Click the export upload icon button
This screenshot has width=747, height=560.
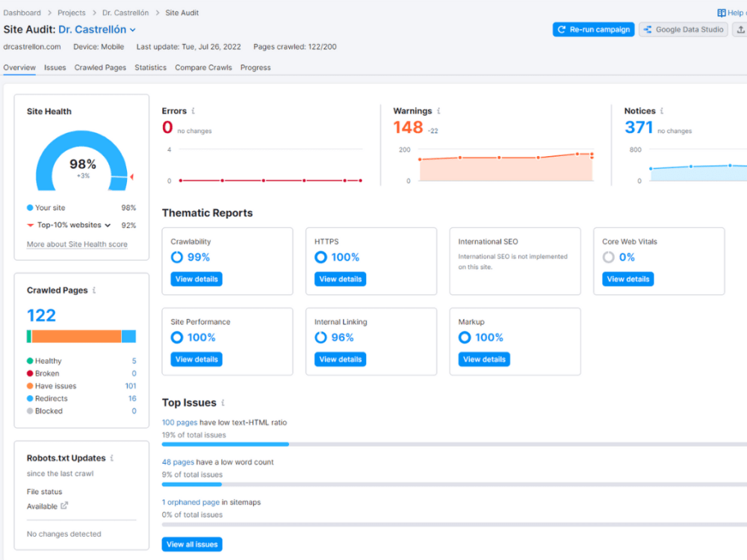coord(740,30)
